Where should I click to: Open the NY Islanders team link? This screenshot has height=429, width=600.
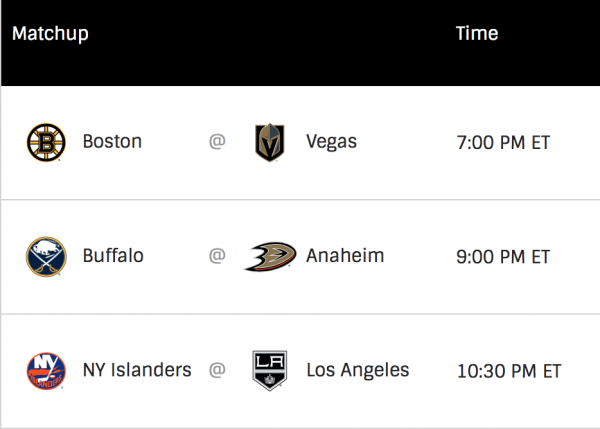click(x=137, y=371)
